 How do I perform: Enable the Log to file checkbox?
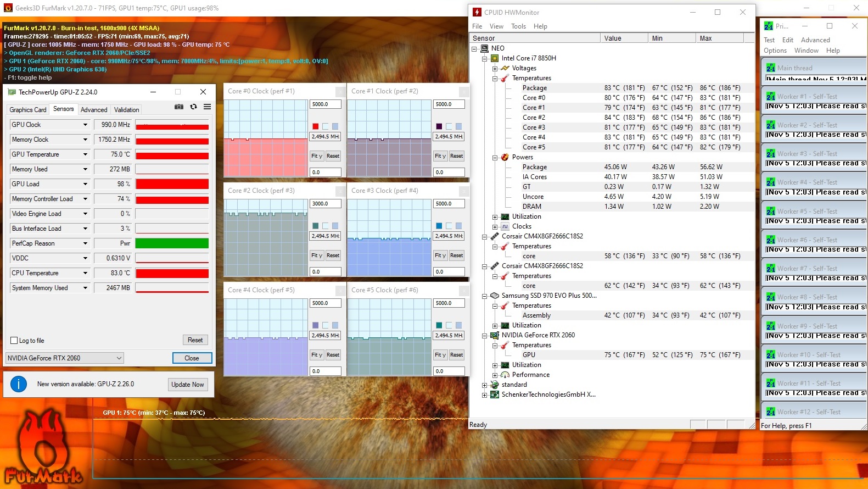pos(14,341)
